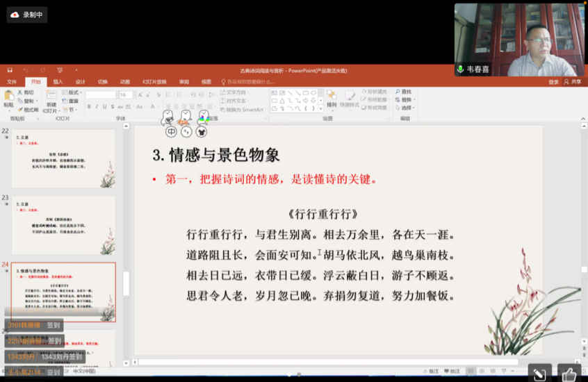Click the thumbs-up reaction icon
The image size is (588, 382).
[x=569, y=374]
